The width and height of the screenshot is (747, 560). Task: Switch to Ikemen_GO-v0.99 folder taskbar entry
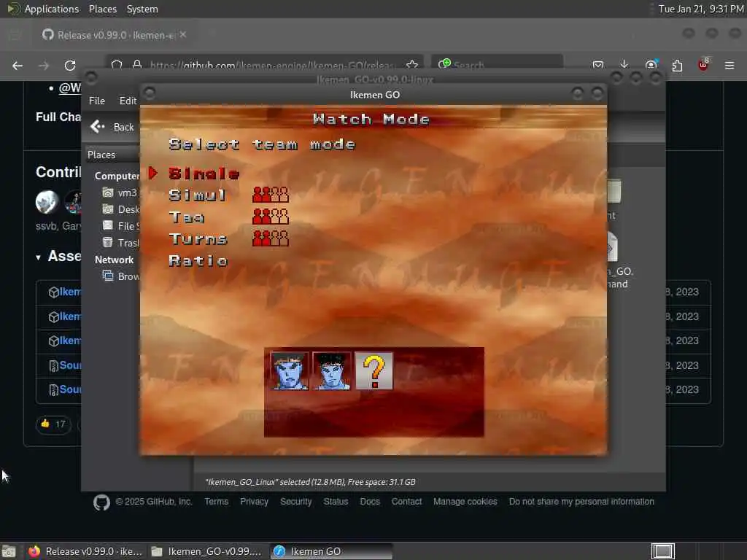click(206, 551)
